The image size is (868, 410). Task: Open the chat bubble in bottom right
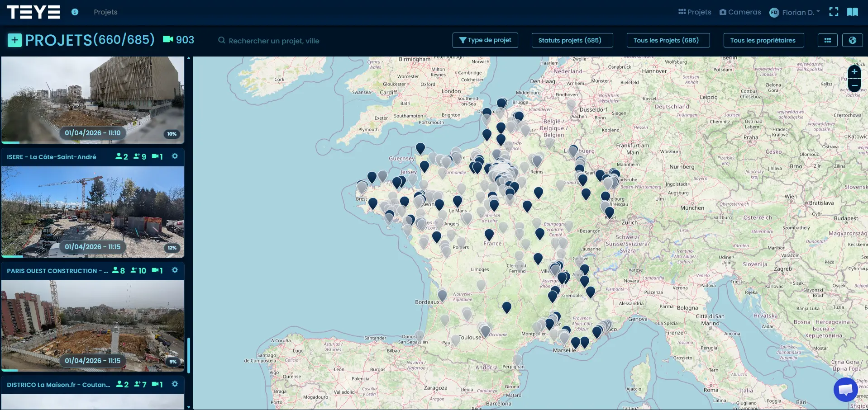(x=845, y=389)
